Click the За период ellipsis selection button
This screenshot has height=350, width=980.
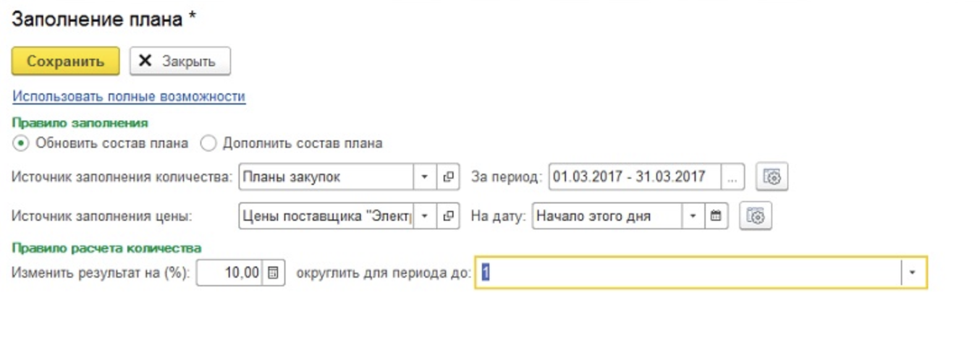[x=732, y=177]
